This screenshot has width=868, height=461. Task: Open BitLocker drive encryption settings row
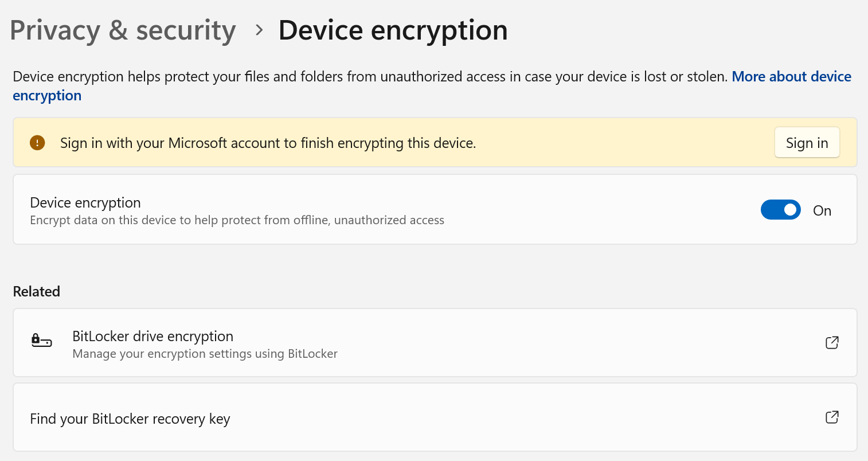coord(401,343)
